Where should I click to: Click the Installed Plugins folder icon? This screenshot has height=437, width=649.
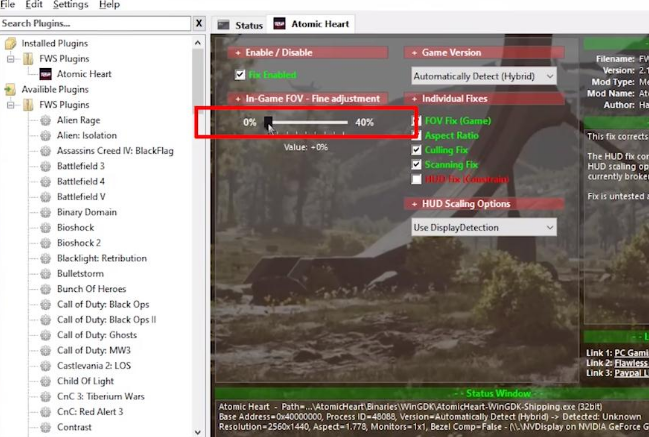pyautogui.click(x=10, y=43)
